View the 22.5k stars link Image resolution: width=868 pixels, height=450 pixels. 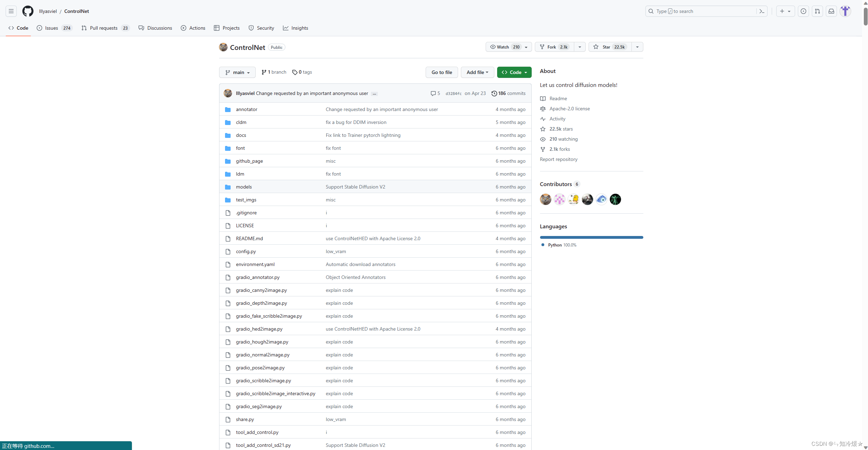pos(561,129)
